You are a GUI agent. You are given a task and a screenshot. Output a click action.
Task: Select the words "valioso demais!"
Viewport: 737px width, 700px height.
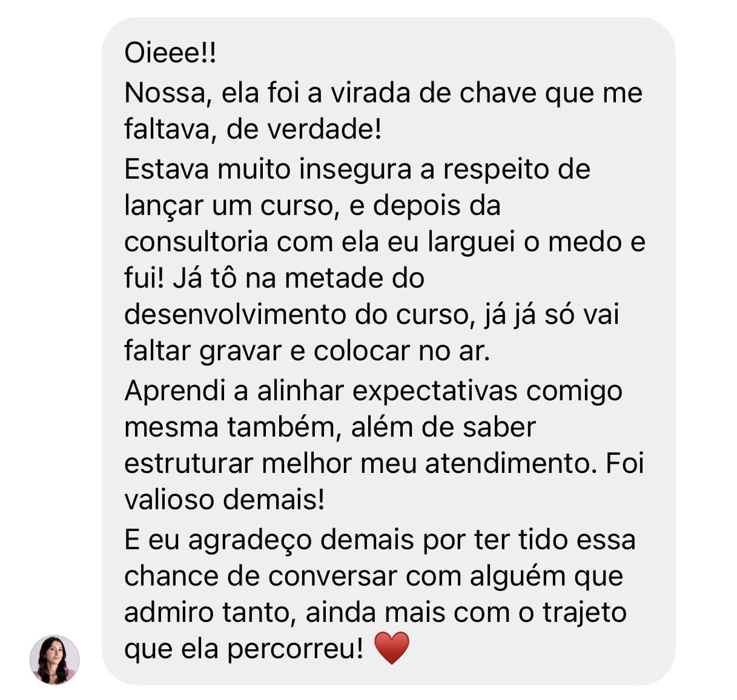click(x=225, y=500)
